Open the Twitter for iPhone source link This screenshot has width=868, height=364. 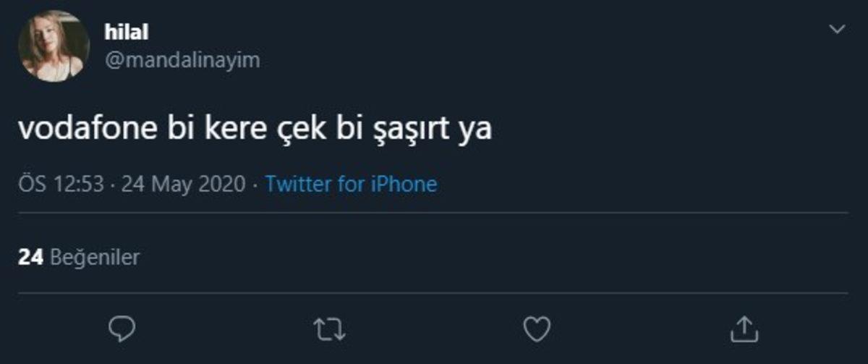pos(351,185)
